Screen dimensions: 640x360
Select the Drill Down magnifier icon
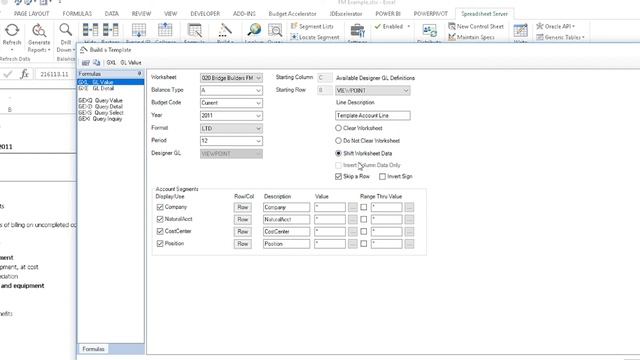pyautogui.click(x=65, y=30)
